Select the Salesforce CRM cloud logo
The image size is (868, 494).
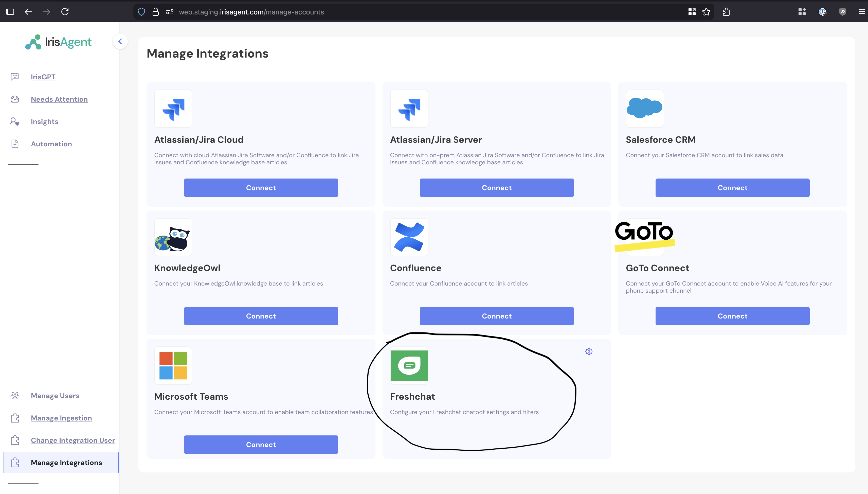pos(645,109)
